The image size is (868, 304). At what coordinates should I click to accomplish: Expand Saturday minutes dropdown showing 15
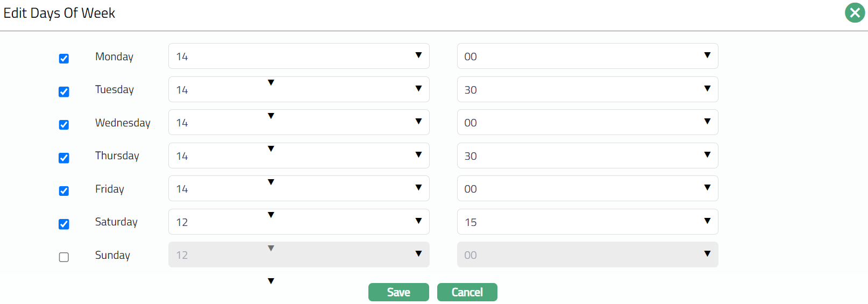(x=587, y=222)
